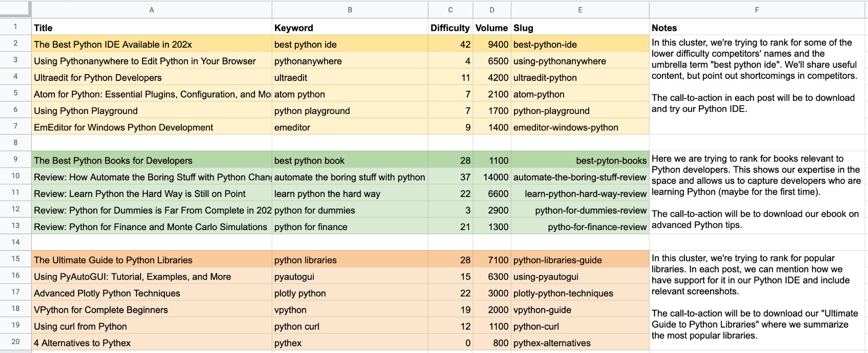Select cell 'Advanced Plotly Python Techniques'
This screenshot has width=868, height=353.
152,292
